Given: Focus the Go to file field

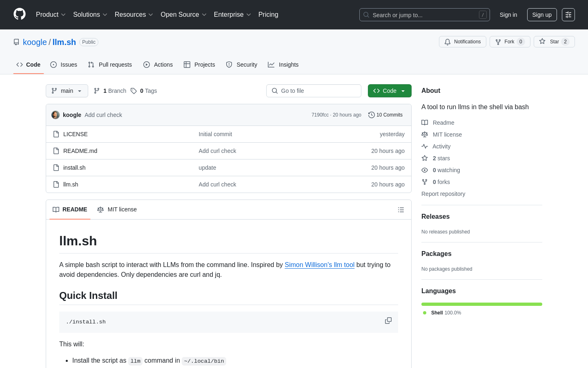Looking at the screenshot, I should 314,91.
